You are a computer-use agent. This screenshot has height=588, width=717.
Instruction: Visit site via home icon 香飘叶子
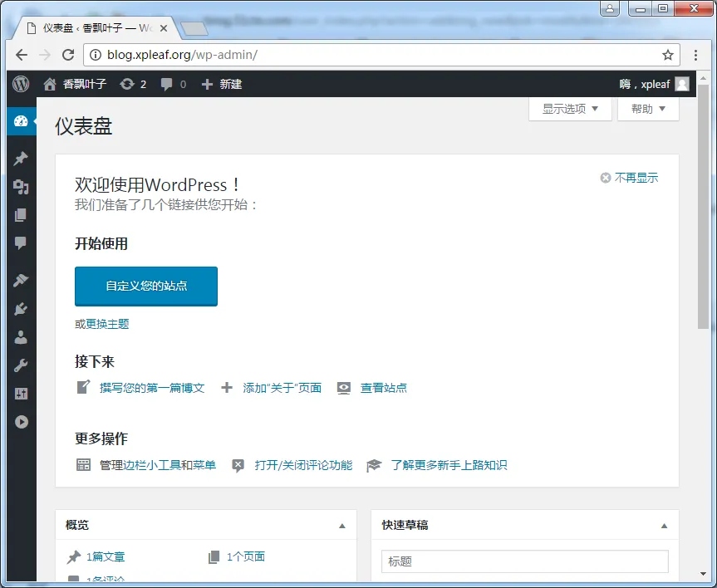[49, 84]
